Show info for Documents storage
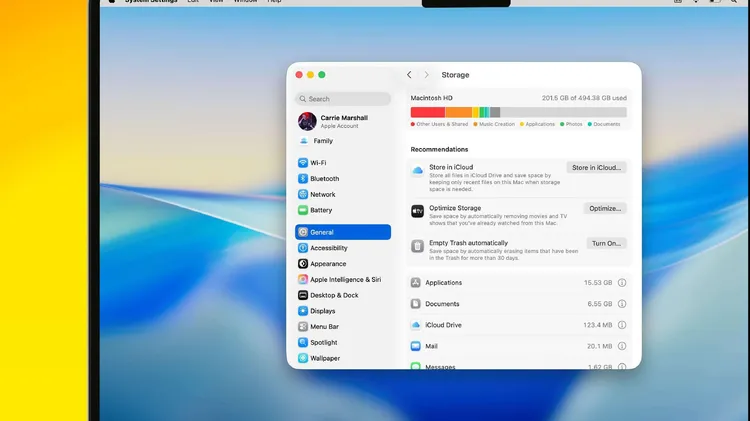 coord(622,304)
